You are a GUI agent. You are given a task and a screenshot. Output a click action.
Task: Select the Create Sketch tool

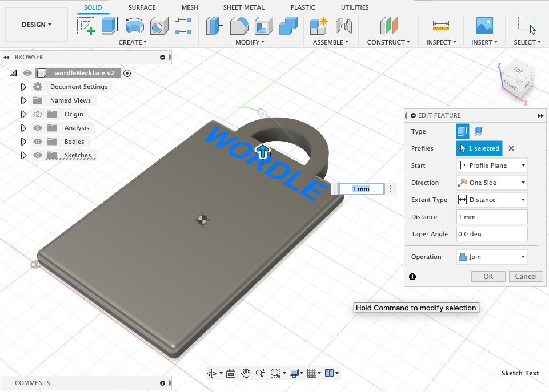coord(86,26)
